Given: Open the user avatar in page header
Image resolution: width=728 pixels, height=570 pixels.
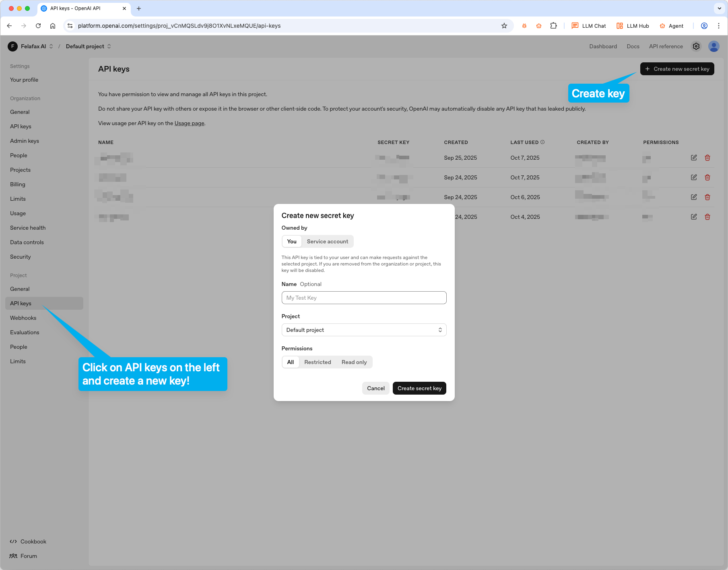Looking at the screenshot, I should tap(714, 46).
